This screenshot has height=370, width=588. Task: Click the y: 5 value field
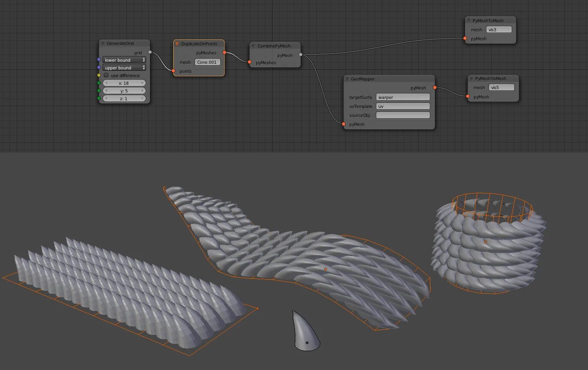point(124,91)
